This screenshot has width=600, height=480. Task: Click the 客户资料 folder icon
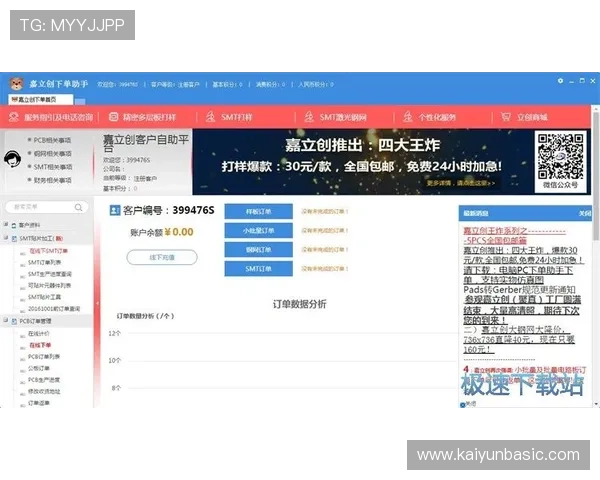[x=14, y=225]
